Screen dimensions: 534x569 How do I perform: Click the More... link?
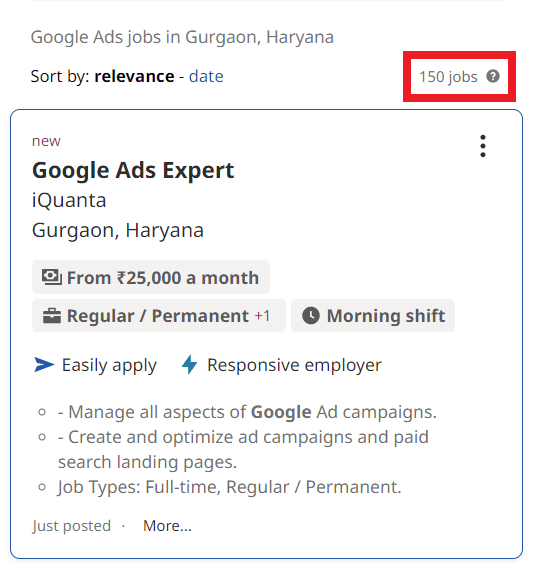167,525
